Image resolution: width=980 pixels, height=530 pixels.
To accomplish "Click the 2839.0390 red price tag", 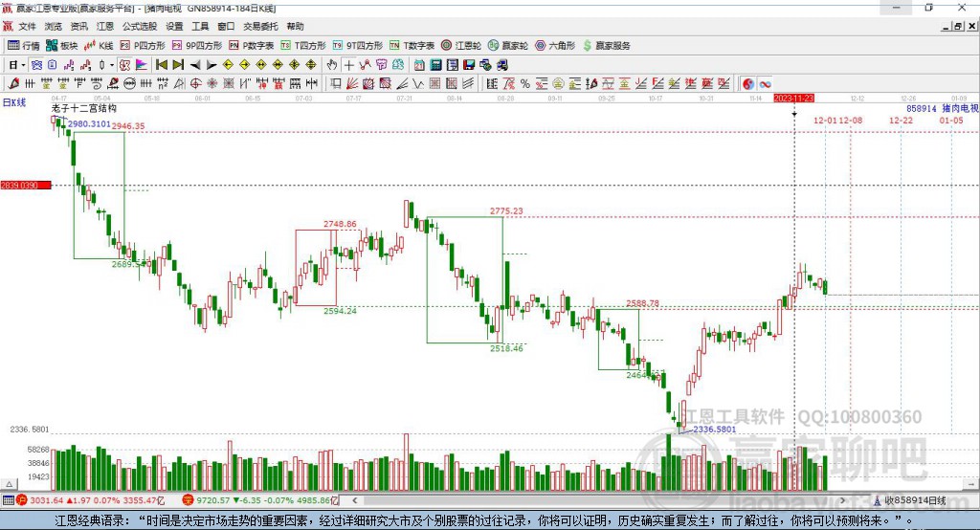I will pyautogui.click(x=26, y=186).
